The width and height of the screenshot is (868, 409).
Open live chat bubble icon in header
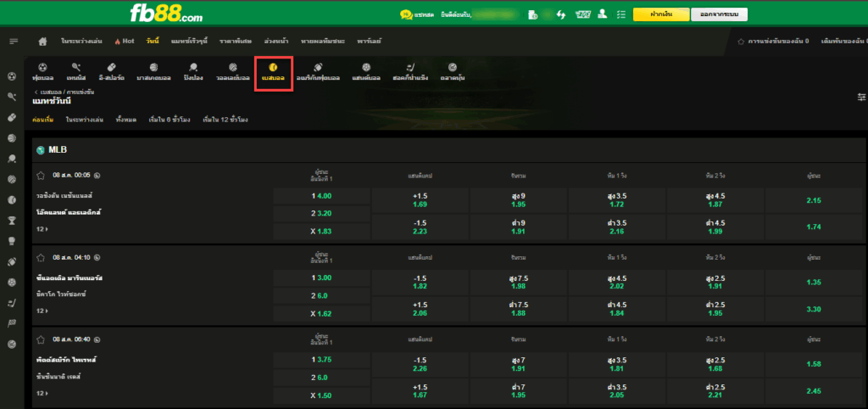[x=406, y=15]
